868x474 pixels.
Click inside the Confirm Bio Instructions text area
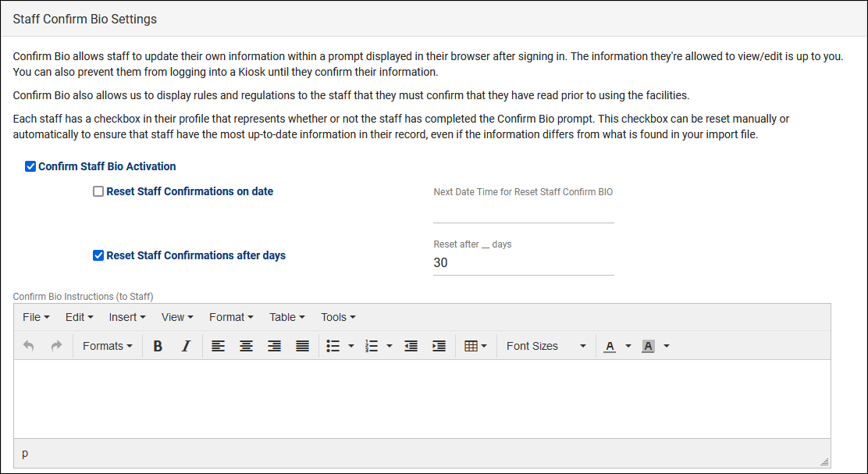[x=422, y=399]
